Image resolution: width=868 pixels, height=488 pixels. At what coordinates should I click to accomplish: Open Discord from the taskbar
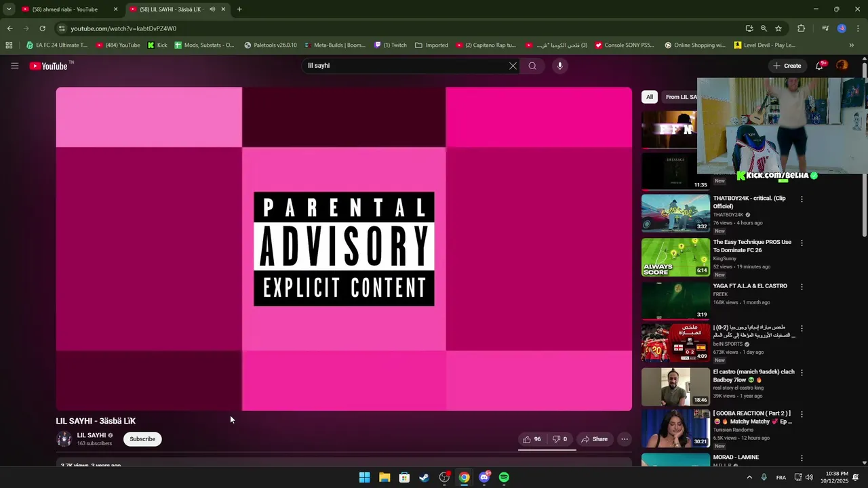[484, 477]
